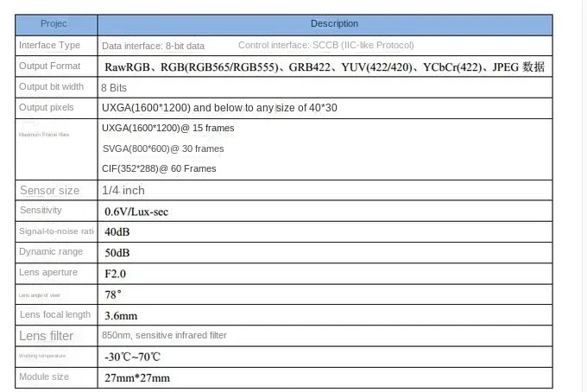Select the 'Signal-to-noise ratio' label
The height and width of the screenshot is (392, 587).
[x=56, y=231]
